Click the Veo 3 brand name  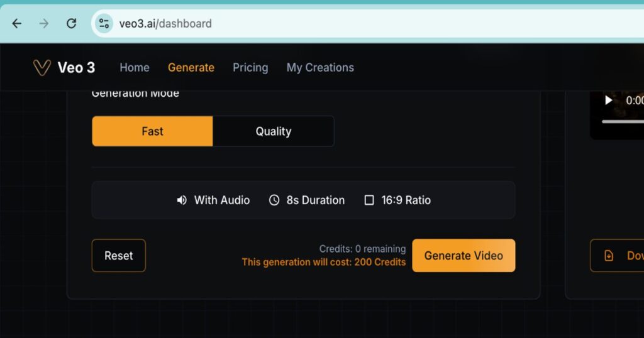[76, 68]
